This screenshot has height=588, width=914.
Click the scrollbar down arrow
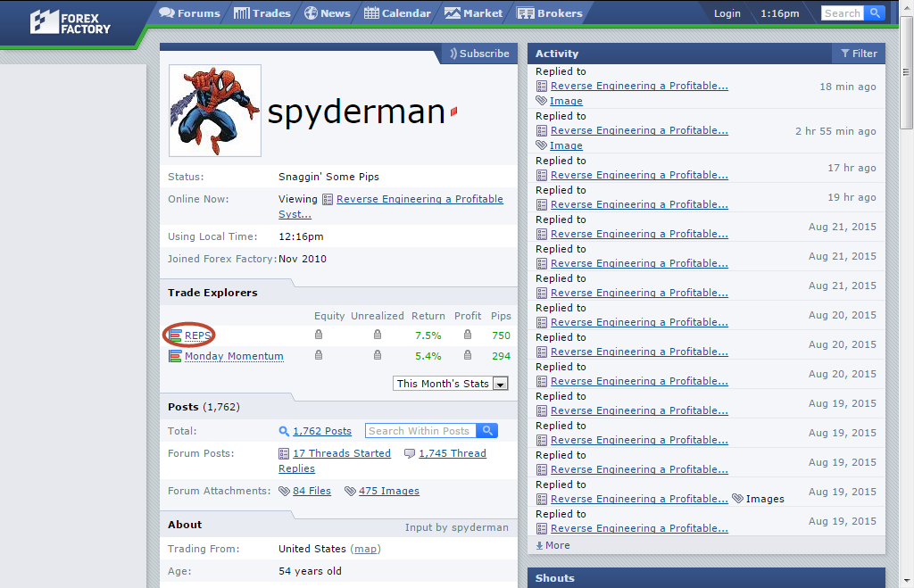906,581
